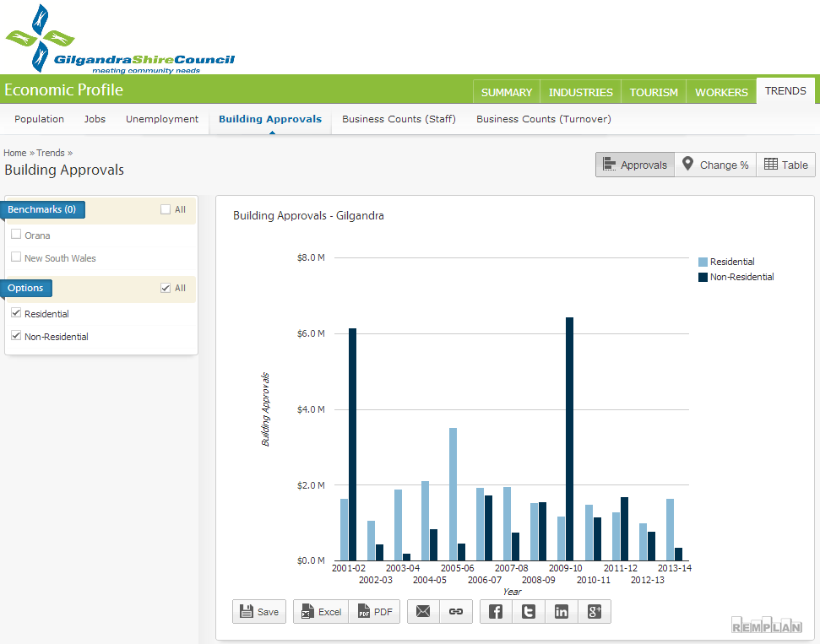Open Business Counts (Staff) sub-tab

(x=399, y=119)
